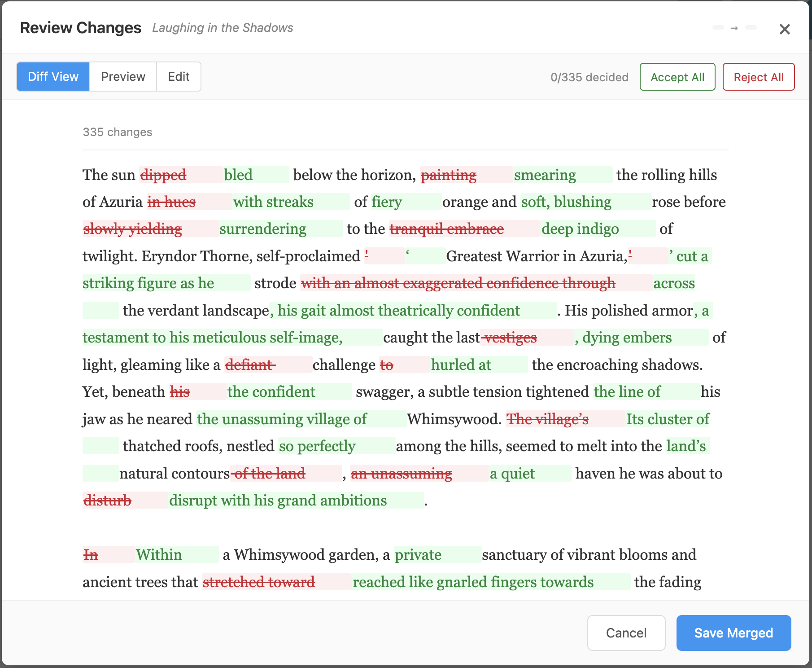Click the arrow icon in the header
The width and height of the screenshot is (812, 668).
734,28
